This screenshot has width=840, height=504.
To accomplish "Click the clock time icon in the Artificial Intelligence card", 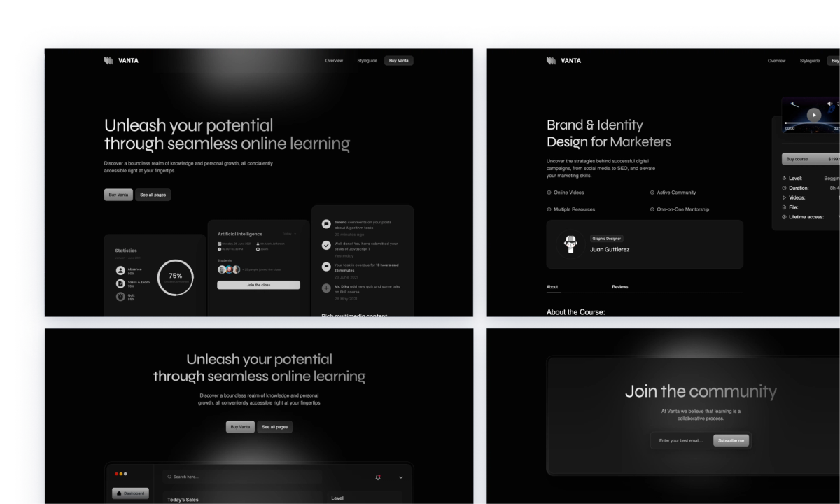I will 220,248.
